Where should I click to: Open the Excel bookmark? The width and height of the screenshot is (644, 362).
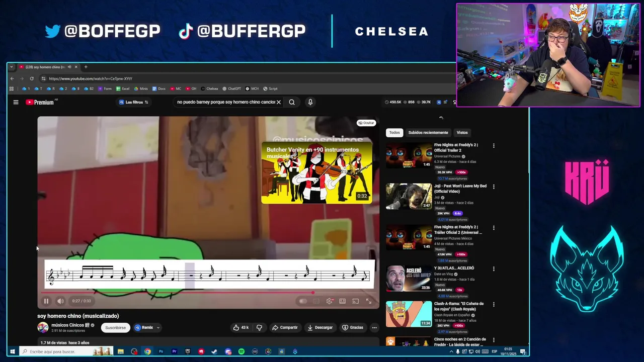pyautogui.click(x=123, y=88)
